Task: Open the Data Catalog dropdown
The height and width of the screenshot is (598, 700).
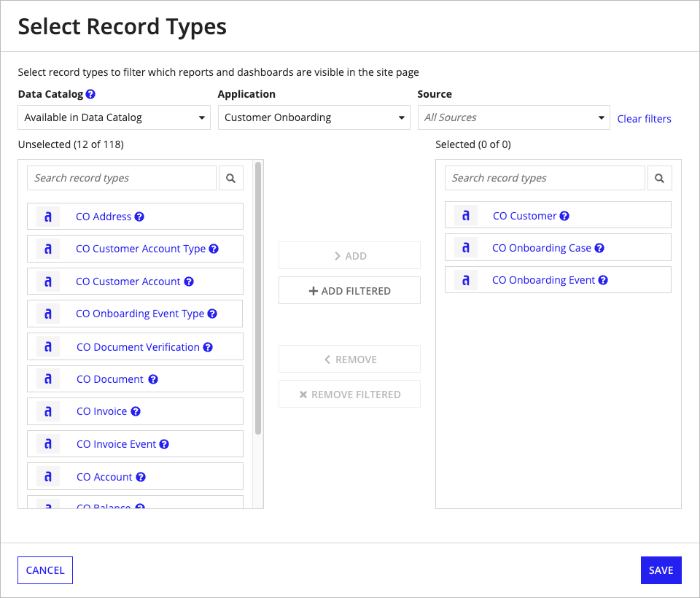Action: [x=114, y=117]
